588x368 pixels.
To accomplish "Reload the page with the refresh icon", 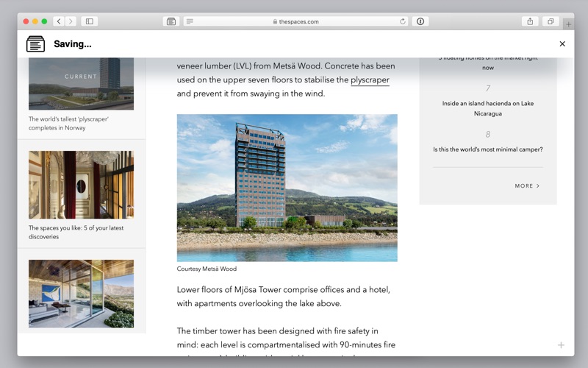I will click(402, 21).
